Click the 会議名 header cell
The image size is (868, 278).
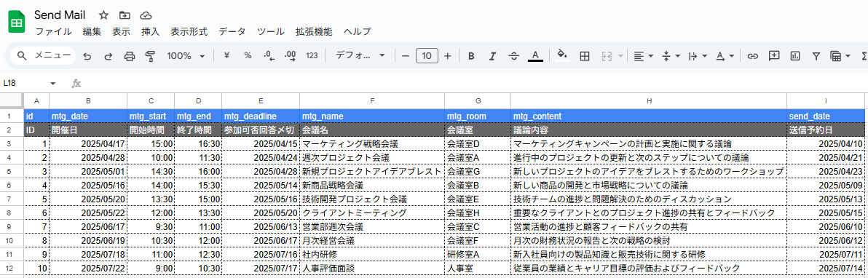372,130
